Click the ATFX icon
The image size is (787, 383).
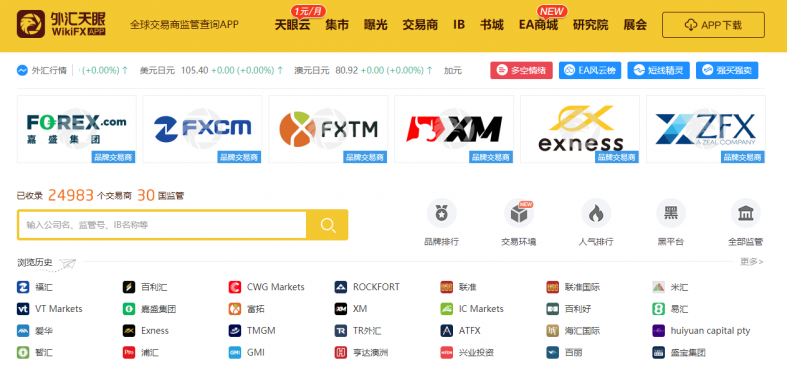tap(447, 331)
